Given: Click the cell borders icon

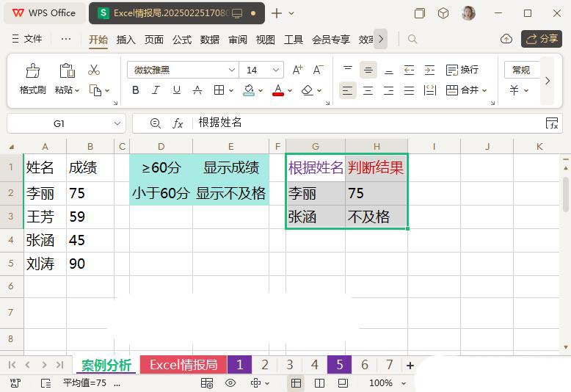Looking at the screenshot, I should (219, 90).
